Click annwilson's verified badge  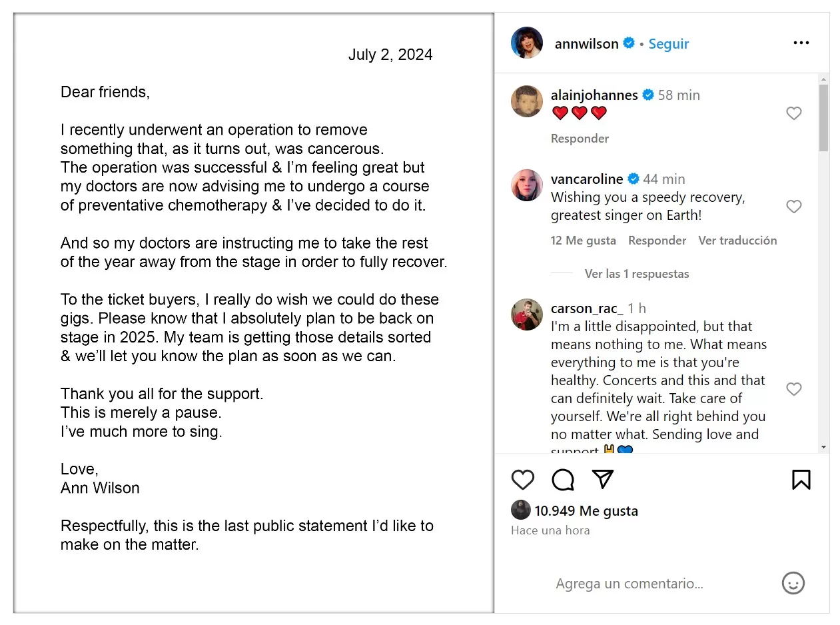pos(628,43)
